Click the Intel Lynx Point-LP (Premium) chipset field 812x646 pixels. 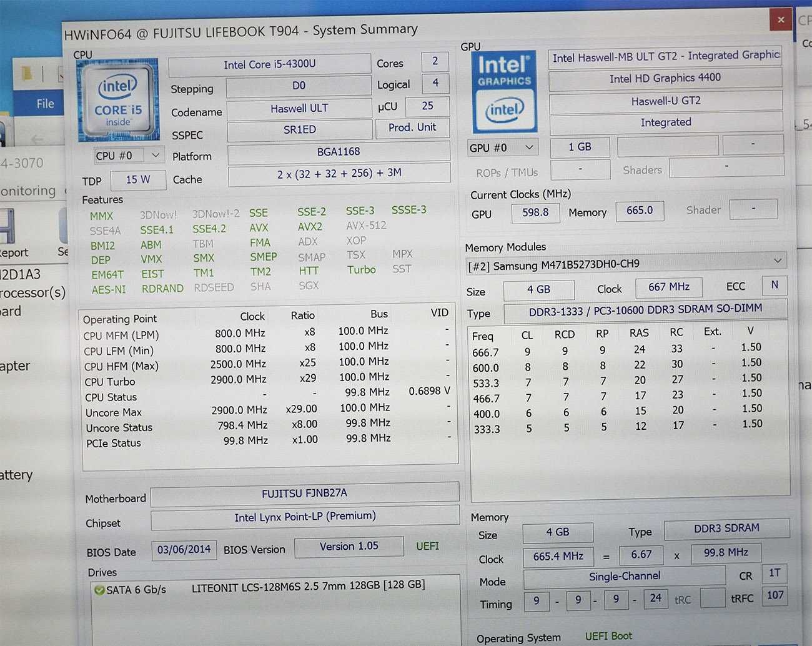pyautogui.click(x=305, y=517)
